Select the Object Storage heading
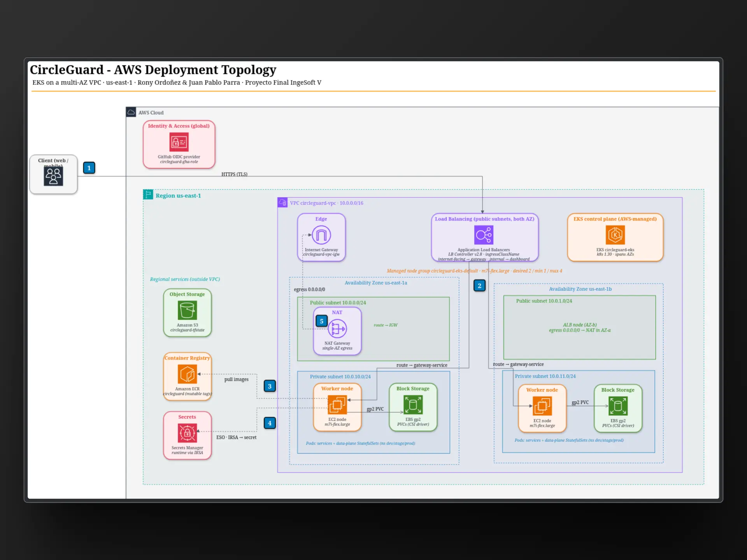Screen dimensions: 747x560 point(187,294)
